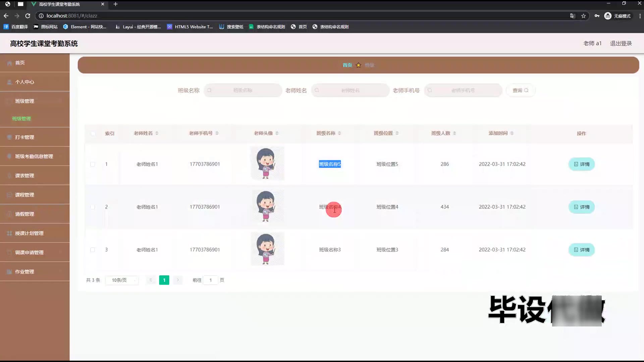Screen dimensions: 644x362
Task: Select cell 班级名称3
Action: [x=330, y=250]
